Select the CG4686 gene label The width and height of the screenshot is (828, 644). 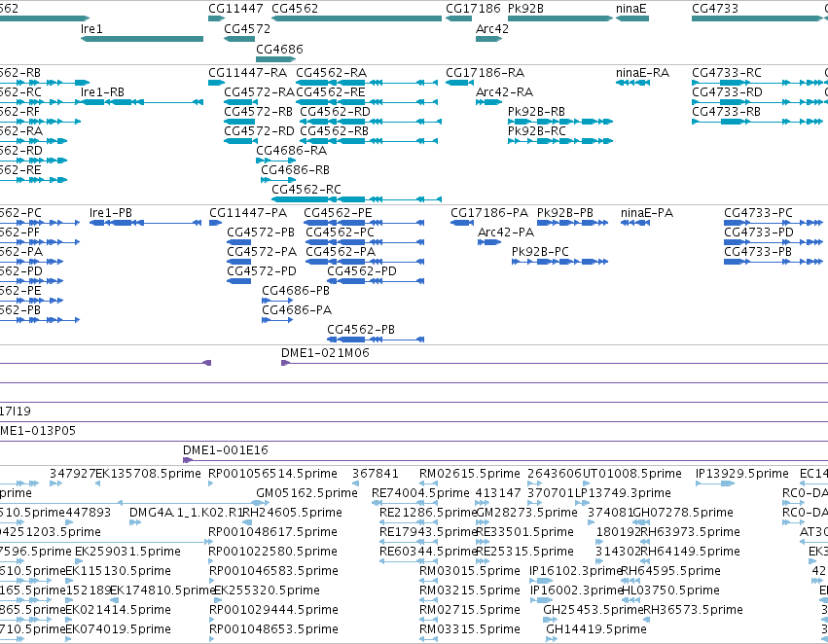click(x=279, y=49)
